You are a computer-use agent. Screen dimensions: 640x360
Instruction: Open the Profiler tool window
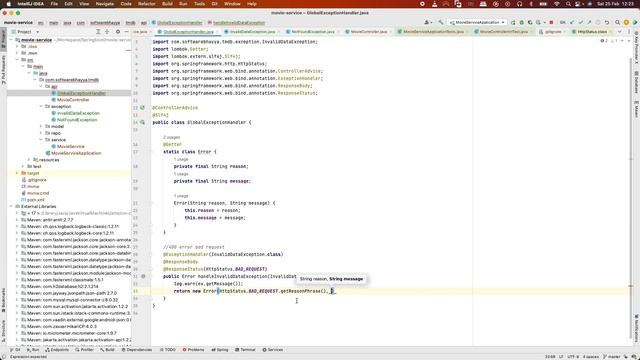pos(84,350)
